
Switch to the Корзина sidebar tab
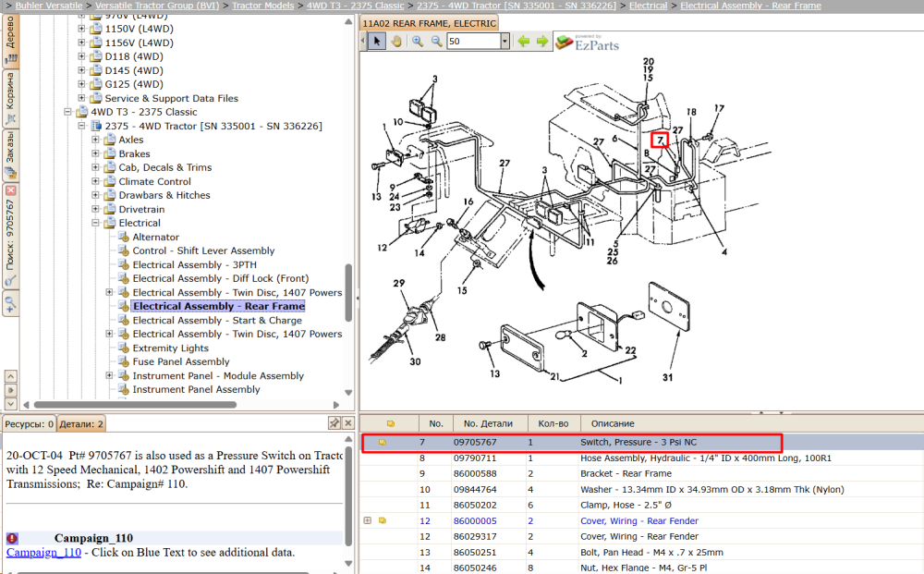pyautogui.click(x=10, y=98)
